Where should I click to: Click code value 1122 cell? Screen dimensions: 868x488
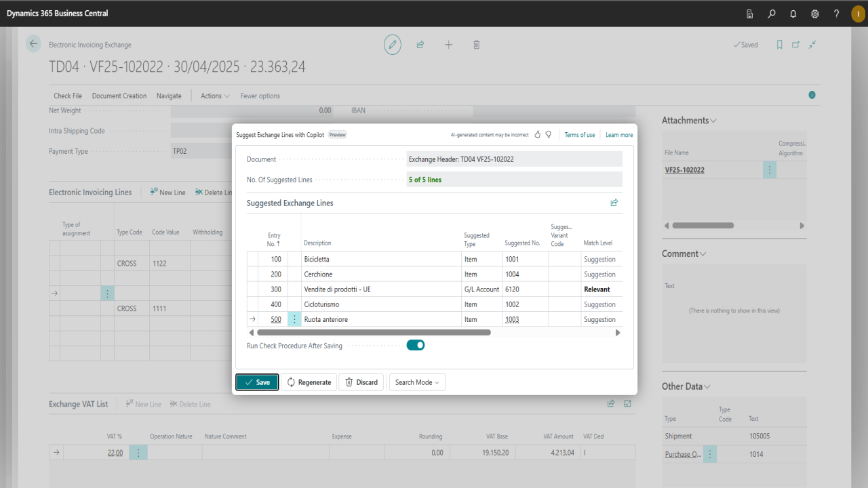[x=170, y=263]
